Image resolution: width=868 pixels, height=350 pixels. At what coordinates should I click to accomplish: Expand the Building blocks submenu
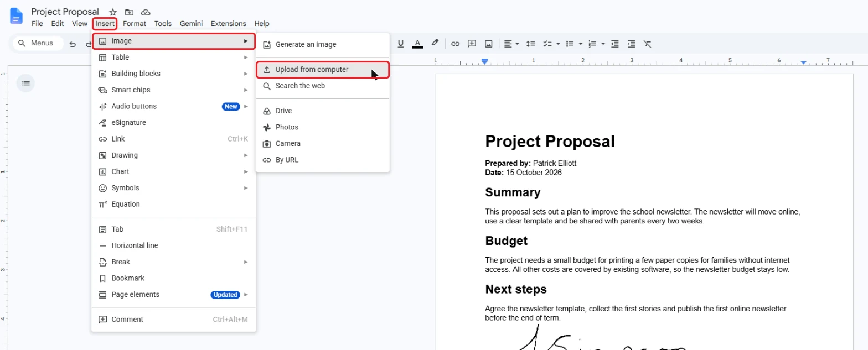click(174, 74)
